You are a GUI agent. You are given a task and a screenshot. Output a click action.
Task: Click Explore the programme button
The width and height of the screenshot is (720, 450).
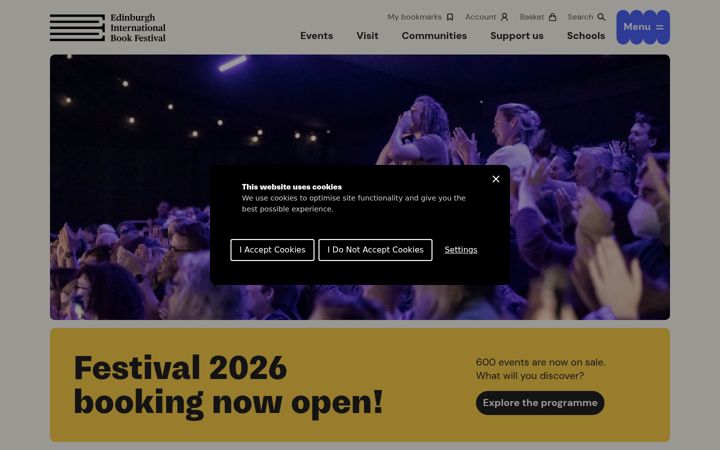pos(540,403)
